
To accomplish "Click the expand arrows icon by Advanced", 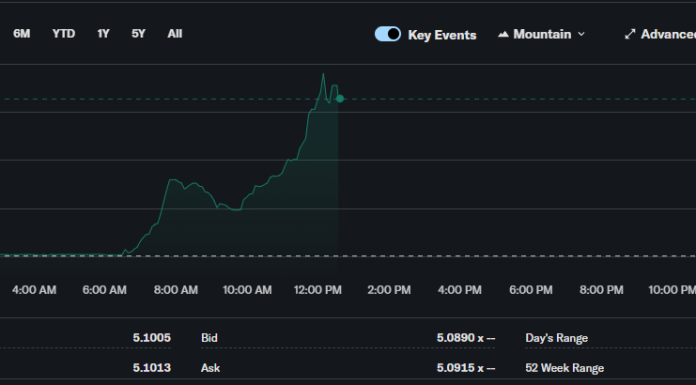I will pyautogui.click(x=630, y=34).
